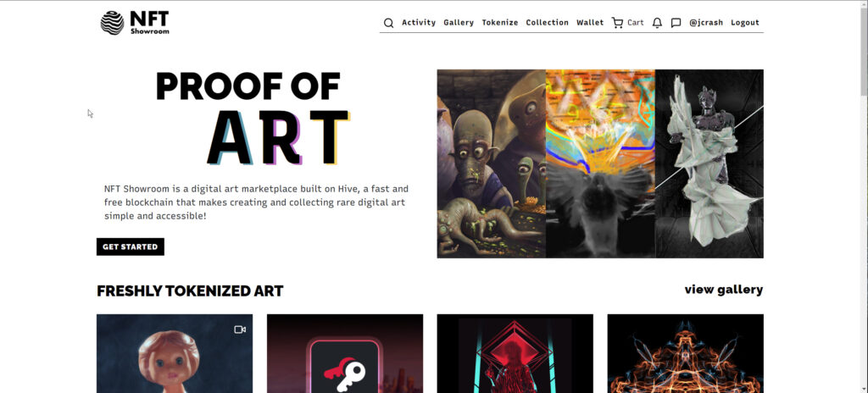The image size is (868, 393).
Task: Open the Wallet menu item
Action: pyautogui.click(x=590, y=23)
